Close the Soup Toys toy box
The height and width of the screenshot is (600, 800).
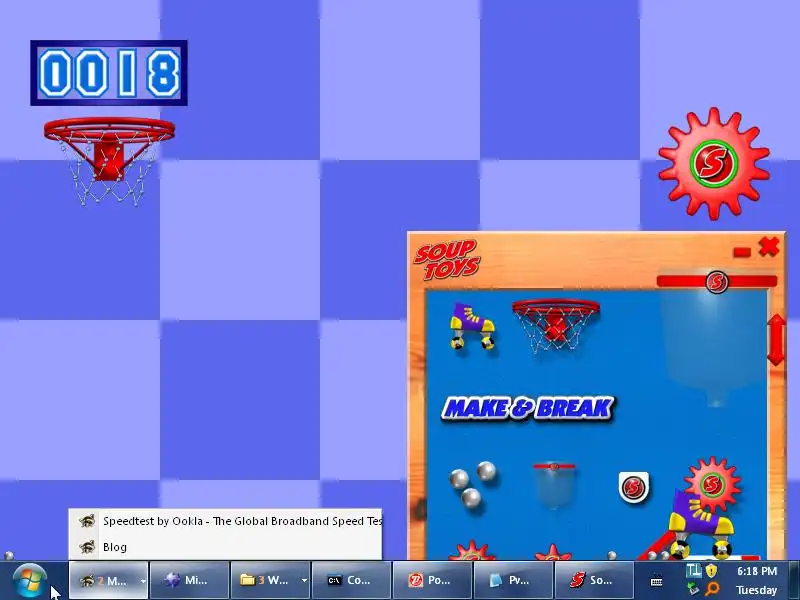(768, 247)
